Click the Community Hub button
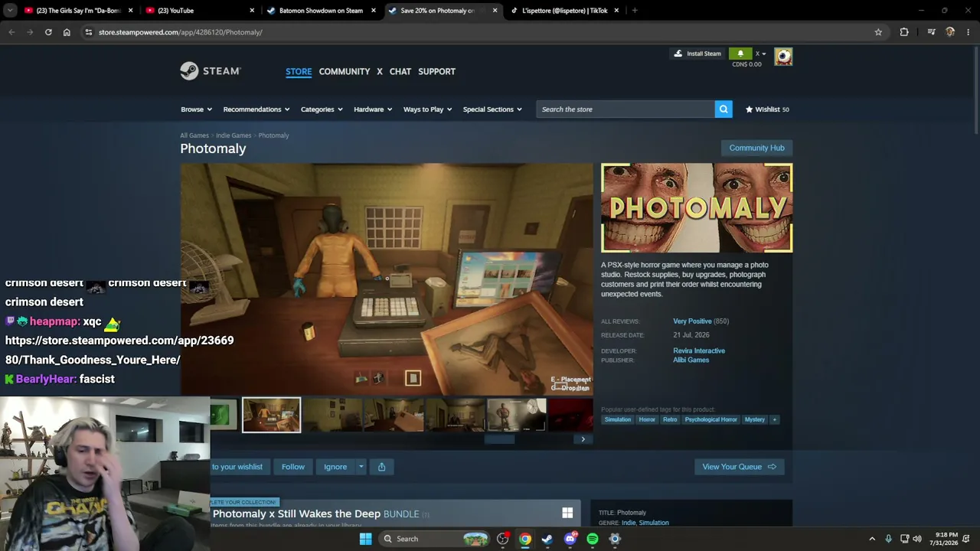Screen dimensions: 980x551 756,148
